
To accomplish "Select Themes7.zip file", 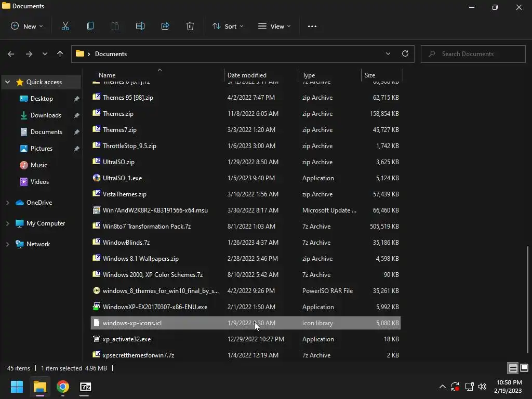I will (x=246, y=129).
